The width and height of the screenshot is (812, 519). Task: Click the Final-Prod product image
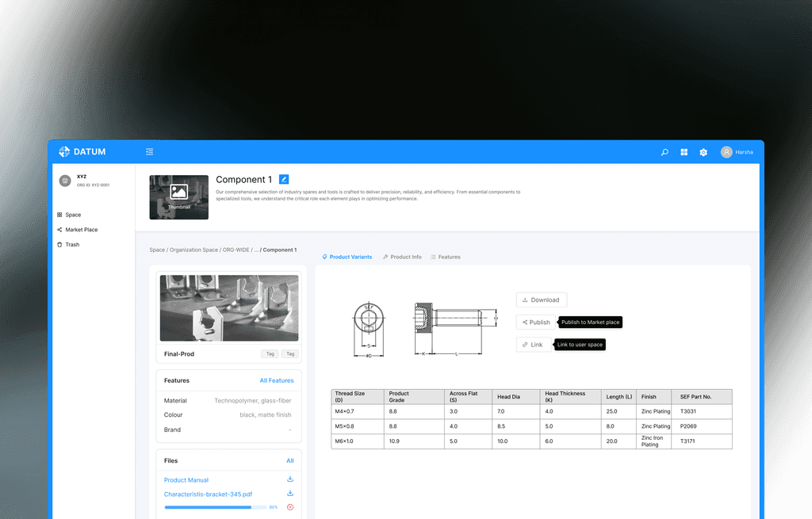[x=228, y=307]
